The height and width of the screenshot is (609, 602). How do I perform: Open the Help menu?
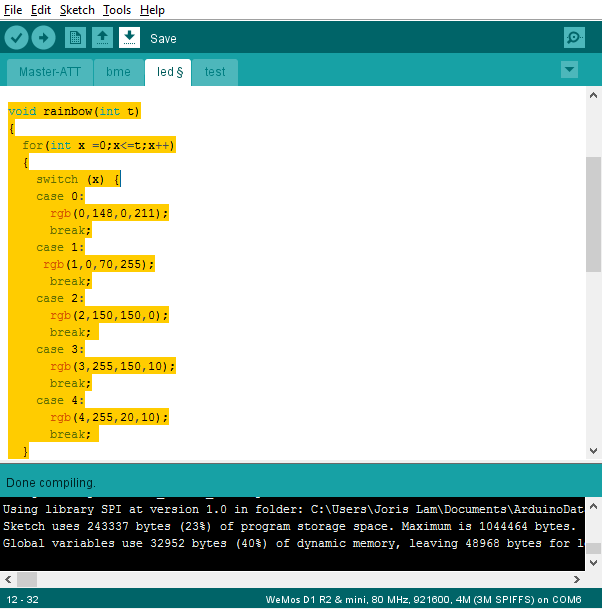click(152, 10)
